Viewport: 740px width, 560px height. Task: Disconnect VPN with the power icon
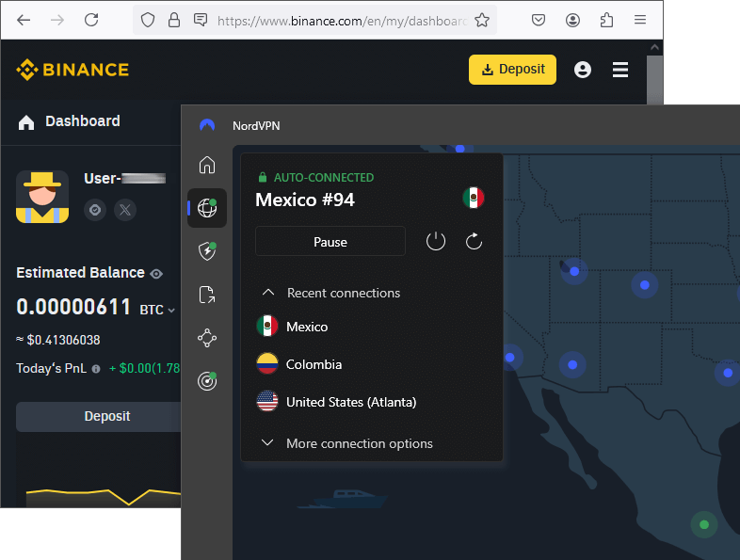[x=436, y=242]
